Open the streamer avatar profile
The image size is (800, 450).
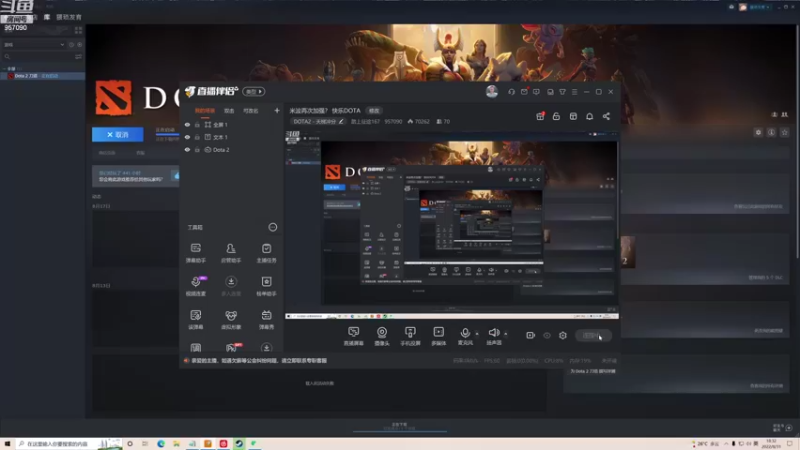tap(492, 92)
